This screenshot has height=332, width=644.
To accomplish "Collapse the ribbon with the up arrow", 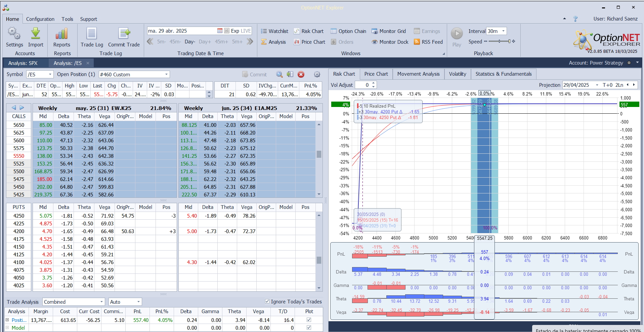I will pos(564,19).
